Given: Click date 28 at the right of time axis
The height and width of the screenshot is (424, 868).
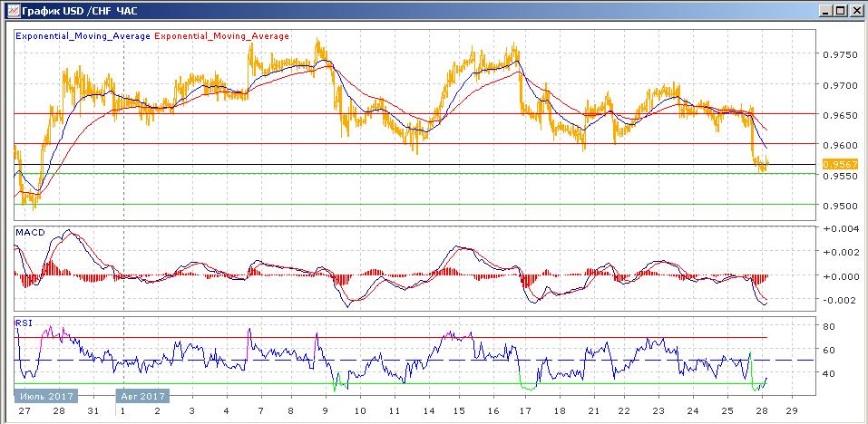Looking at the screenshot, I should (760, 410).
